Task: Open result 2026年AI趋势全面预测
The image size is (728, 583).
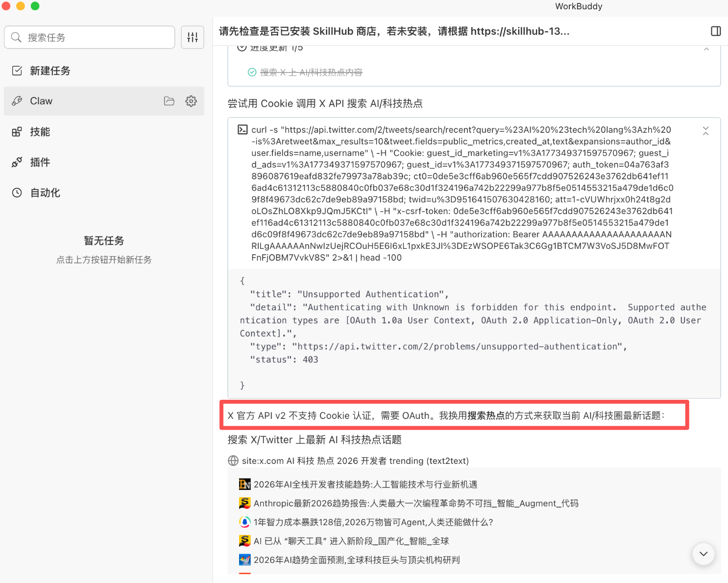Action: (x=357, y=560)
